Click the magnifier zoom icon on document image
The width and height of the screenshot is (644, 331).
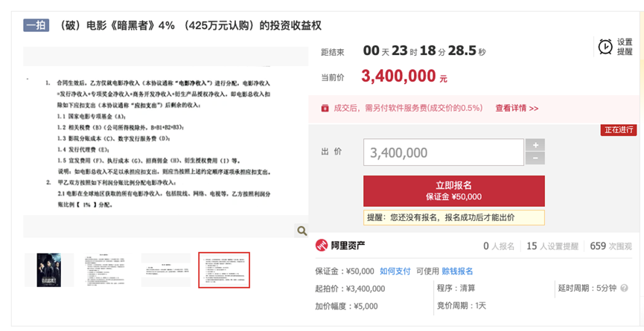[x=302, y=231]
